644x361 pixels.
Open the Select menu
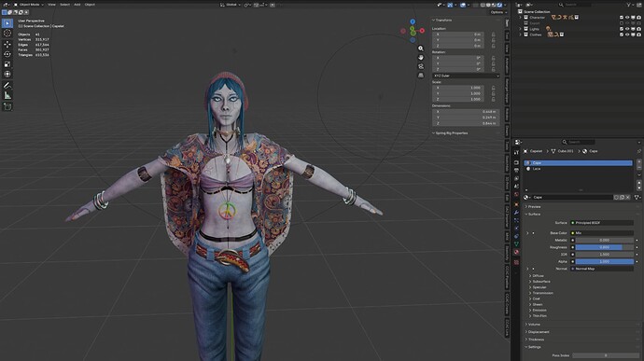point(65,5)
